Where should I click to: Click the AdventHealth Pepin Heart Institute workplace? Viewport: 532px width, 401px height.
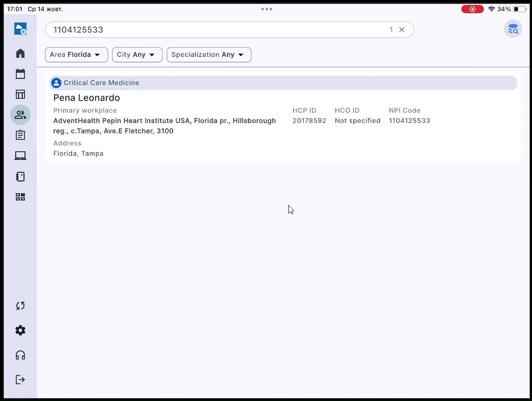(x=164, y=125)
